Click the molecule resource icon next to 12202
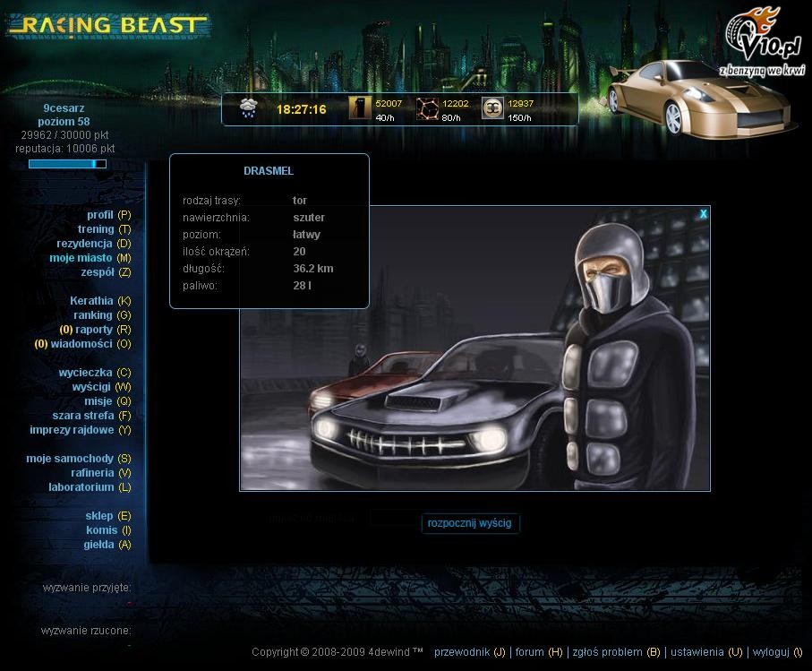 (x=427, y=108)
